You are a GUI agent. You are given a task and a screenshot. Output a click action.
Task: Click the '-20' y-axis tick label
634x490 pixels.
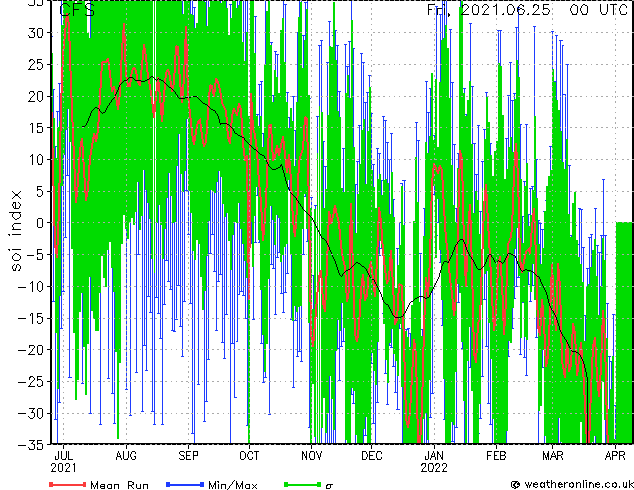pos(31,350)
